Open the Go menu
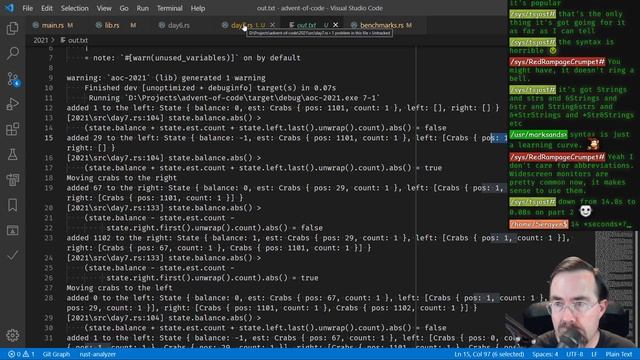The width and height of the screenshot is (640, 360). [x=124, y=8]
